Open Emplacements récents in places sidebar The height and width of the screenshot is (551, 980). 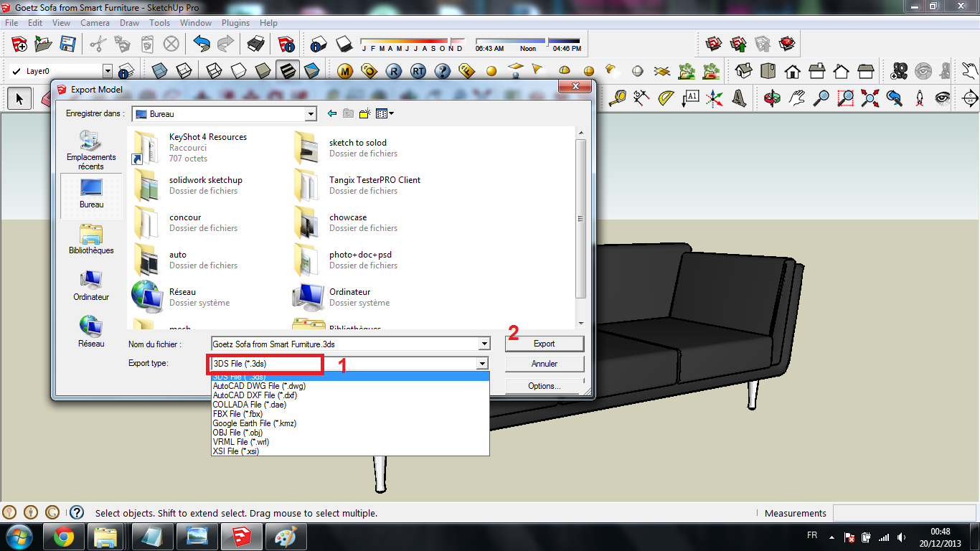coord(91,151)
